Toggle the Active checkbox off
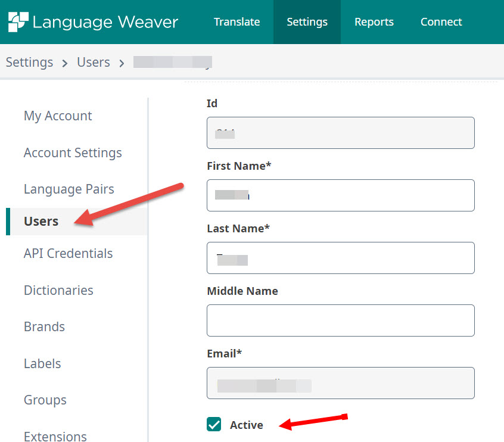 (213, 425)
